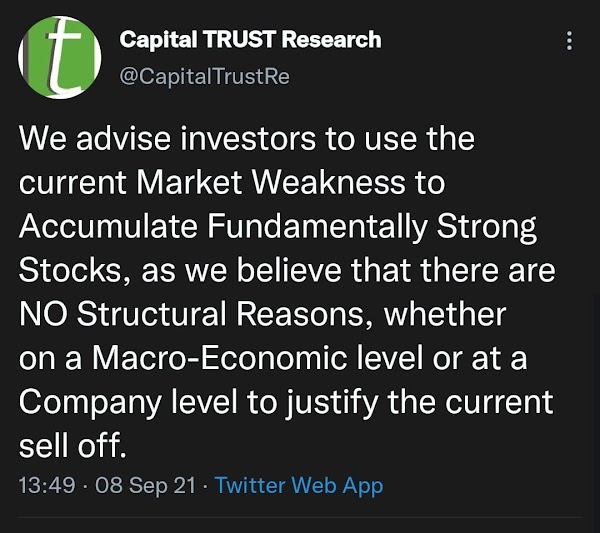Screen dimensions: 600x533
Task: Open the Capital TRUST Research display name
Action: (x=250, y=39)
